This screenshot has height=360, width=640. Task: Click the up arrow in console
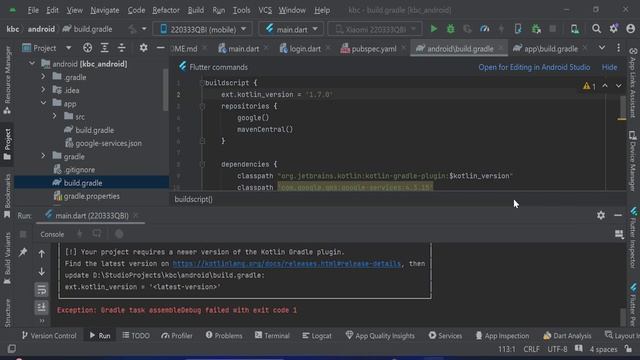[42, 254]
